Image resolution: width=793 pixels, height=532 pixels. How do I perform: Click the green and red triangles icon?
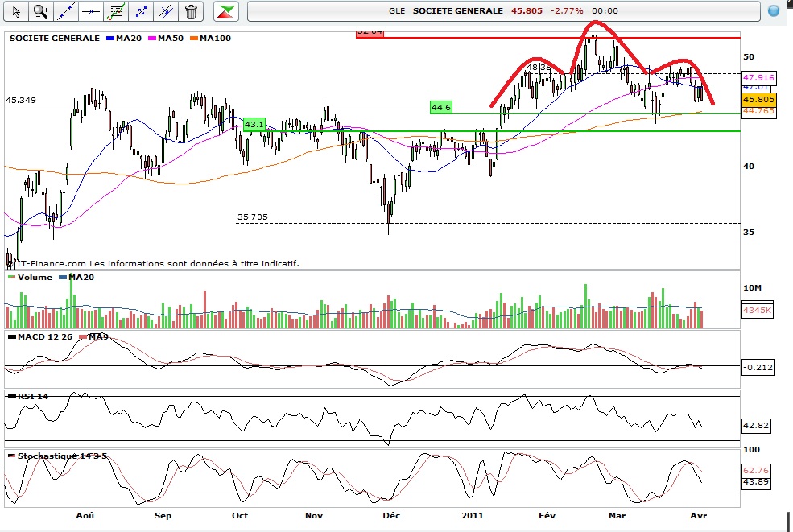(226, 11)
